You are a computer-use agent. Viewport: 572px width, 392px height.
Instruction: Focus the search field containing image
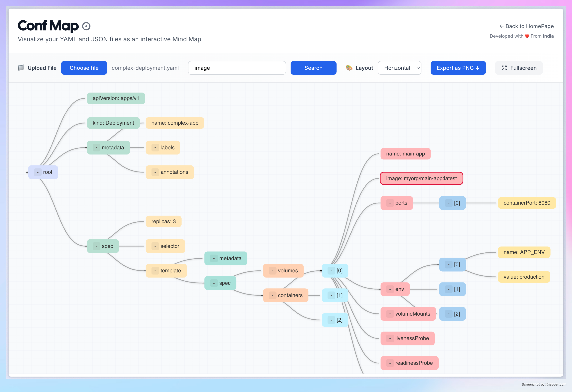pyautogui.click(x=237, y=68)
